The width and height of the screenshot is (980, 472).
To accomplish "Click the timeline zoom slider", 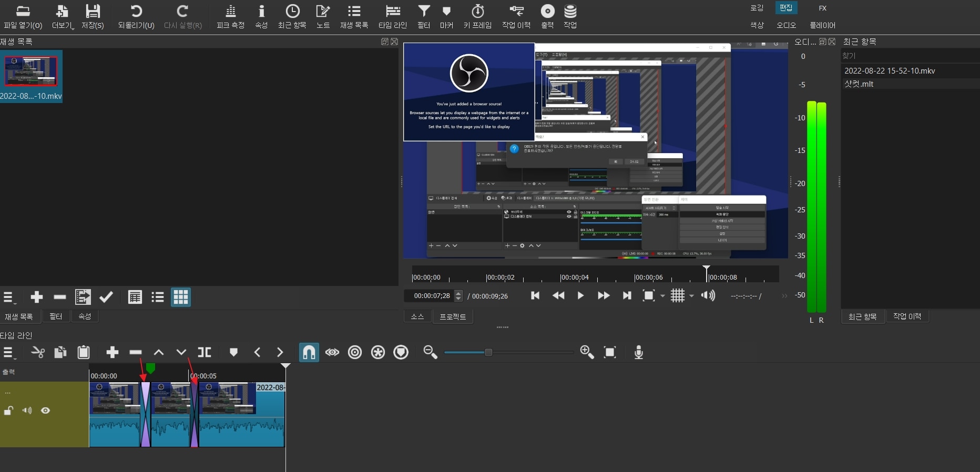I will 509,352.
